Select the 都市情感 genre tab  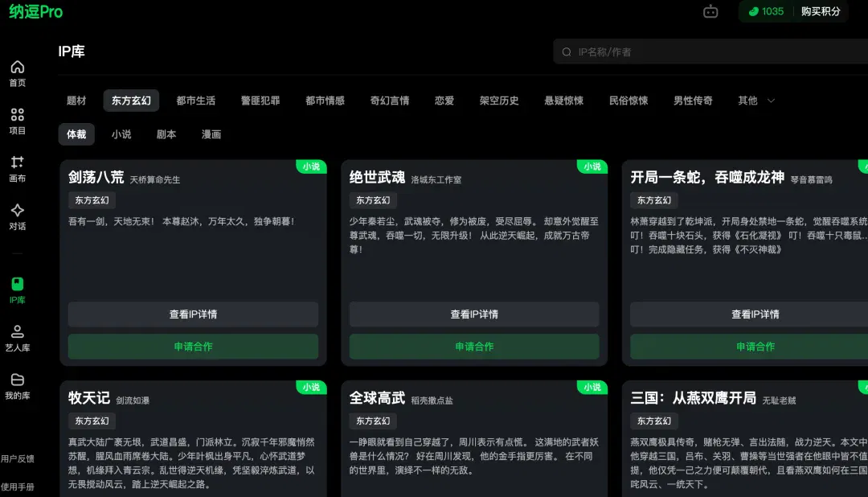tap(325, 101)
